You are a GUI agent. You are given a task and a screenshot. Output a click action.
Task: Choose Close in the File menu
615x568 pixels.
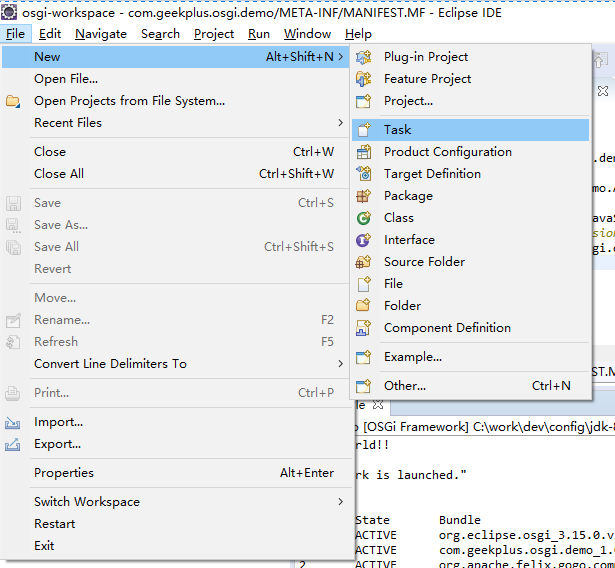(x=175, y=152)
